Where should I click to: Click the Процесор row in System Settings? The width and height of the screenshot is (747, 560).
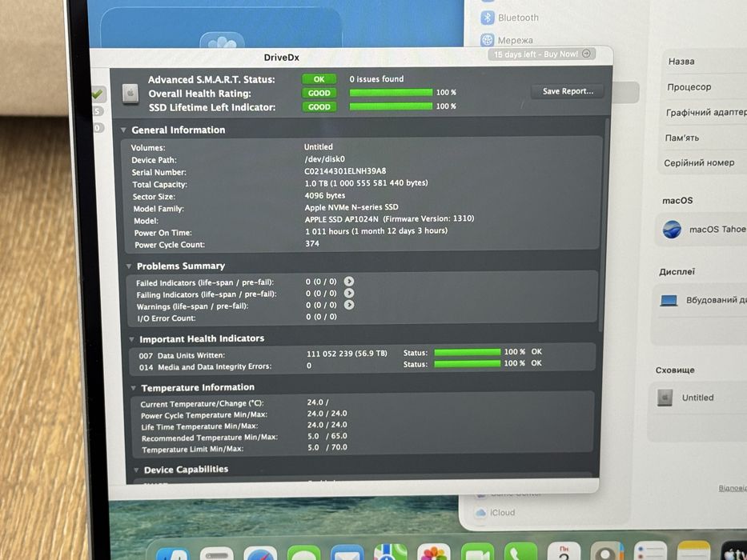[x=705, y=87]
